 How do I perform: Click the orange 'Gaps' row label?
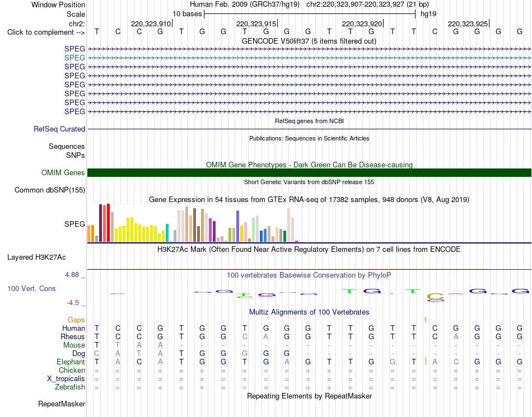[76, 320]
